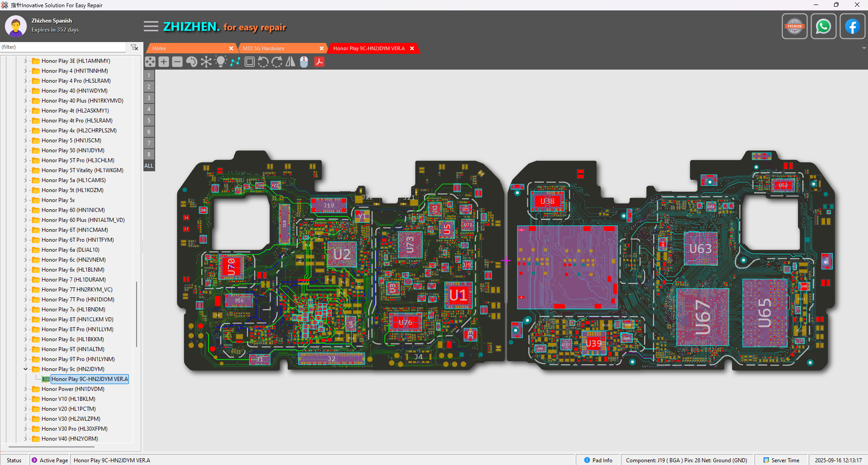The width and height of the screenshot is (868, 465).
Task: Expand Honor Play 5 (HN1JSCM) node
Action: (x=25, y=141)
